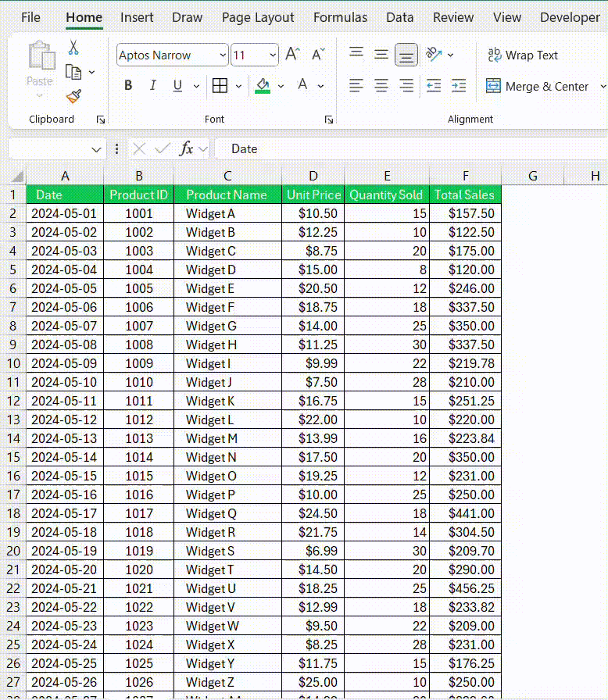Click the Orientation text angle icon
Image resolution: width=608 pixels, height=700 pixels.
point(434,55)
